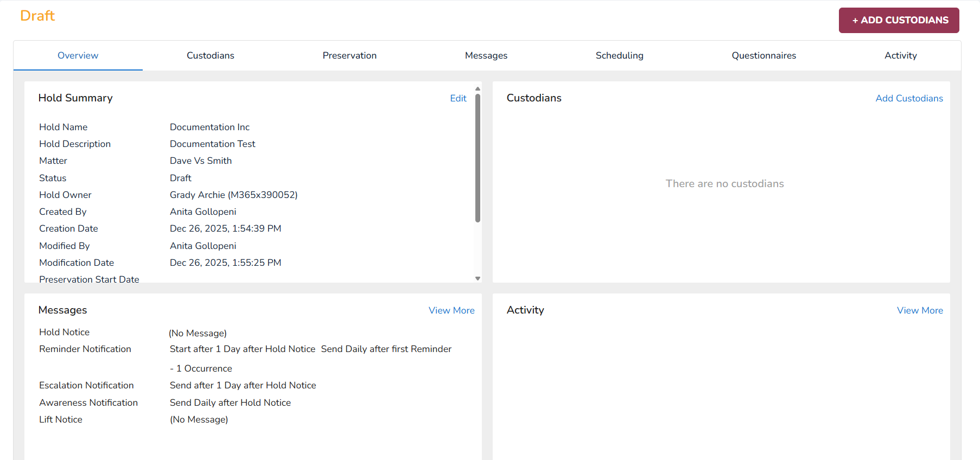The width and height of the screenshot is (980, 460).
Task: Select the Messages tab
Action: 486,55
